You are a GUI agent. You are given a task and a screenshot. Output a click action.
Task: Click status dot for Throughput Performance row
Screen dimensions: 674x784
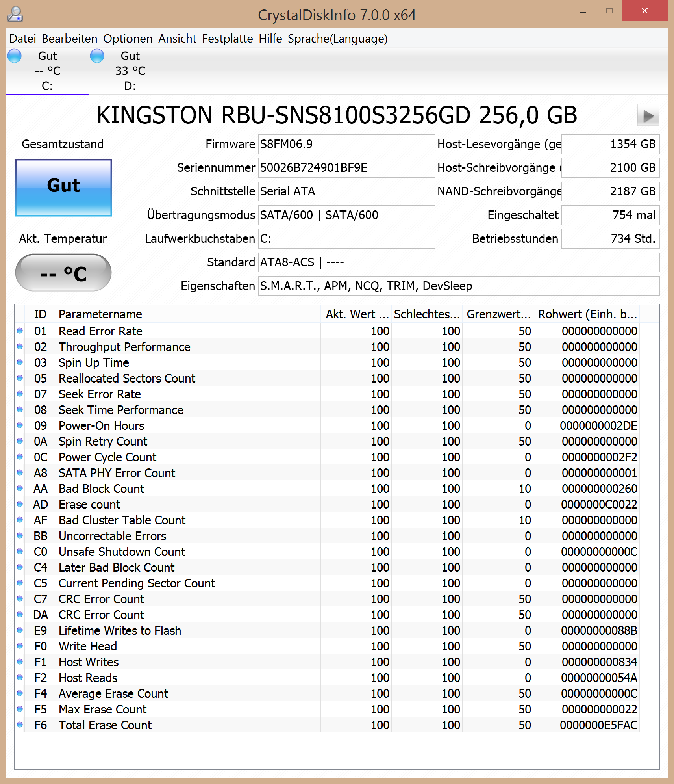(20, 347)
